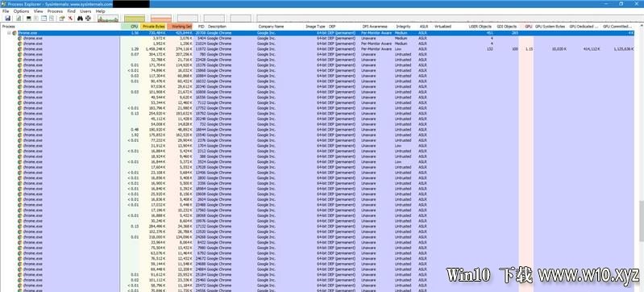Click the Chrome icon of the top selected chrome.exe
The image size is (644, 292).
coord(15,32)
